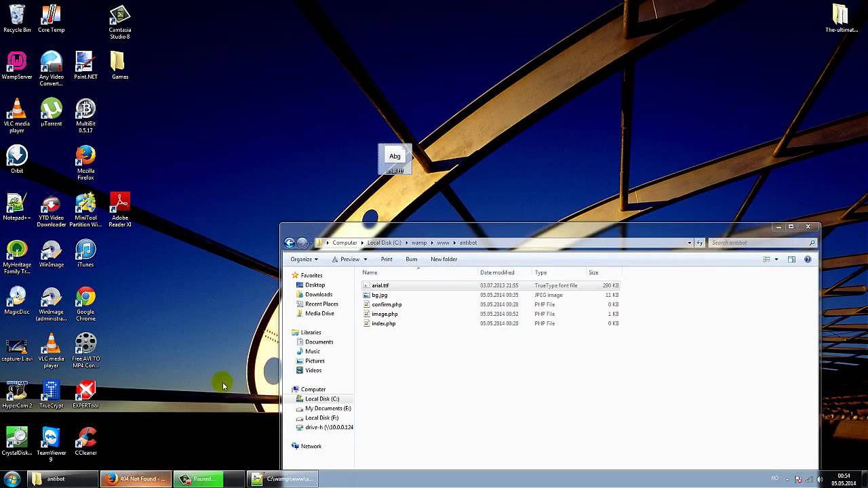Expand the address bar history dropdown
Viewport: 868px width, 488px height.
pyautogui.click(x=690, y=243)
